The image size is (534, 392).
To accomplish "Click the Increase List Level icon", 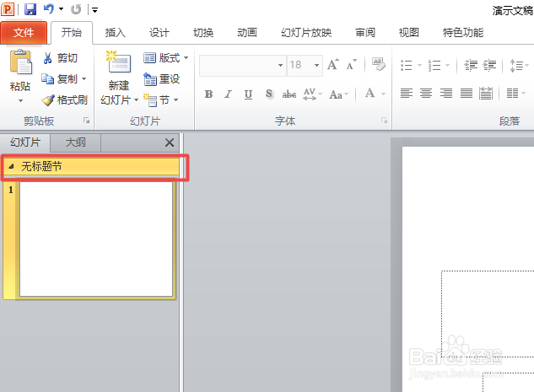I will click(490, 65).
